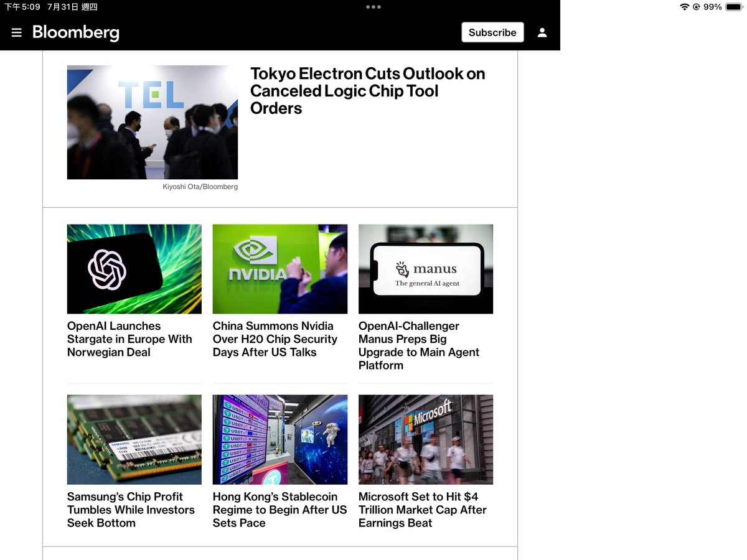Screen dimensions: 747x560
Task: Open the Hong Kong USDT exchange image
Action: click(x=280, y=440)
